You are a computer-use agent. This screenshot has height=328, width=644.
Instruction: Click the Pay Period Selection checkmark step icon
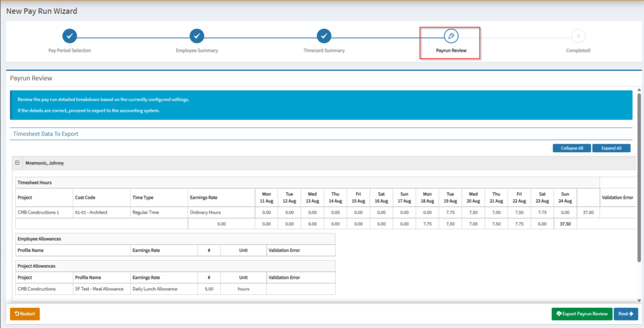[70, 36]
